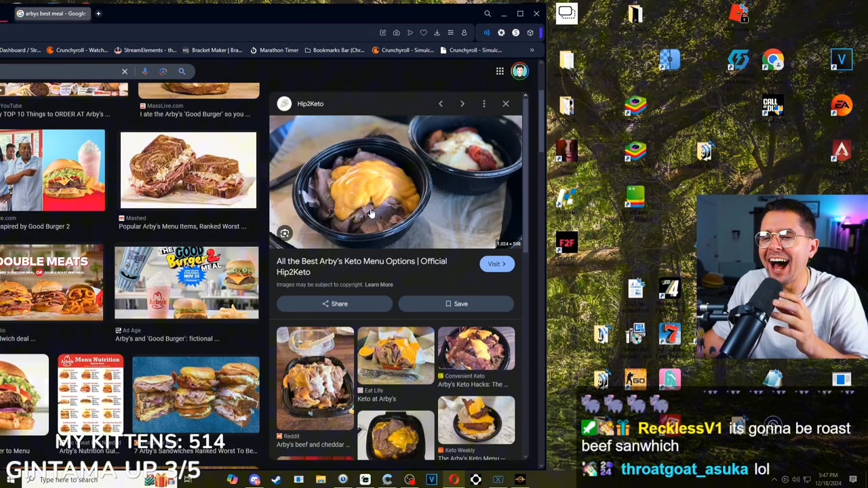Open the Reddit 'Arby's beef and cheddar' thumbnail

point(315,379)
